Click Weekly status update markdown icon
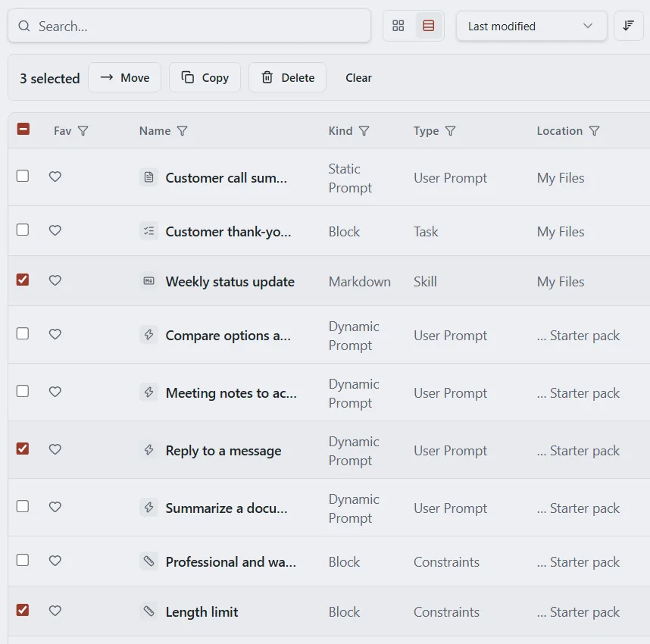This screenshot has height=644, width=650. point(148,281)
